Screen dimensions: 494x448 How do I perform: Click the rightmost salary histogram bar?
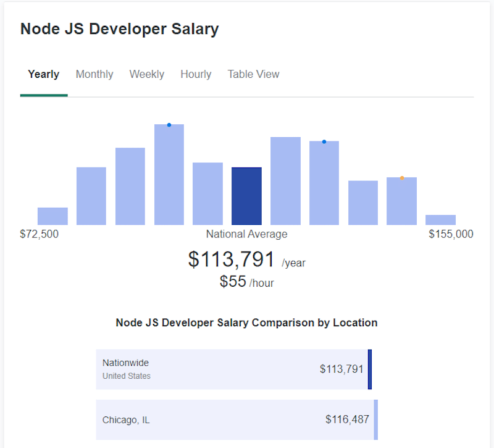click(x=440, y=220)
